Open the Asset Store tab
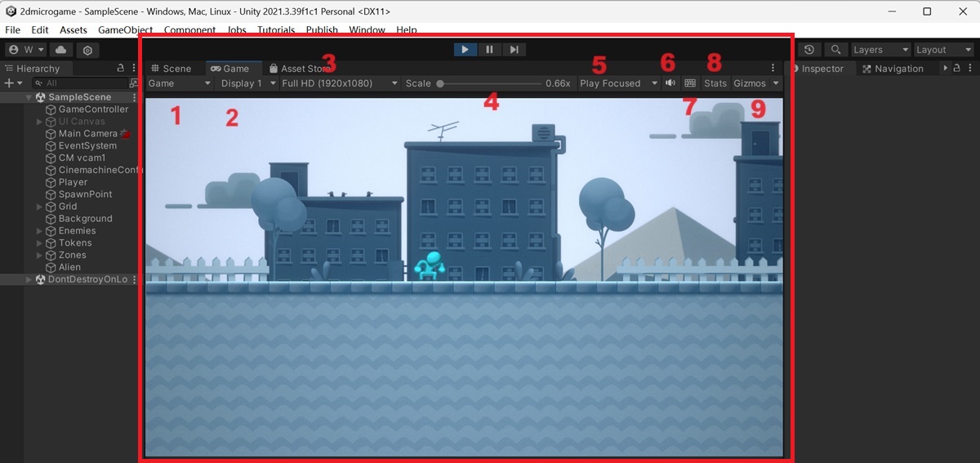 tap(299, 69)
